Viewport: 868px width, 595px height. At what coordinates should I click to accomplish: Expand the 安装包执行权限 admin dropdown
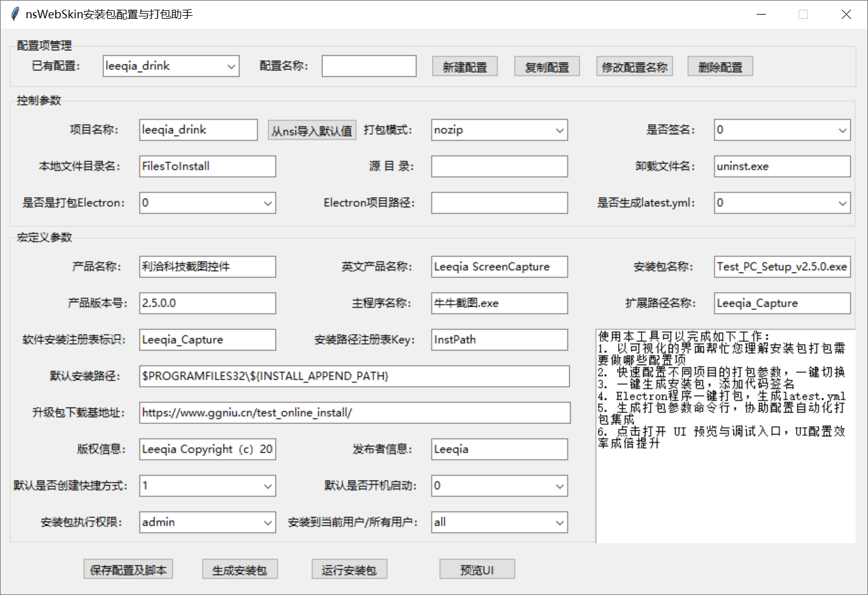click(x=207, y=523)
